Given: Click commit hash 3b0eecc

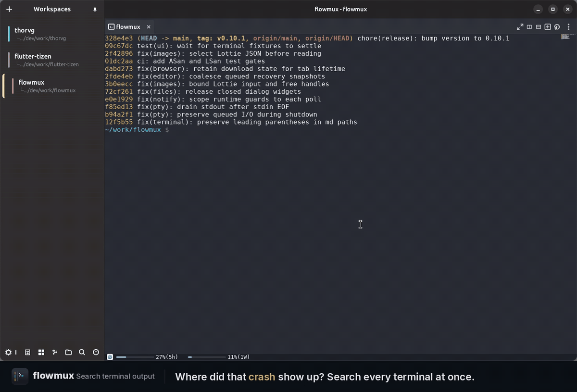Looking at the screenshot, I should 119,84.
